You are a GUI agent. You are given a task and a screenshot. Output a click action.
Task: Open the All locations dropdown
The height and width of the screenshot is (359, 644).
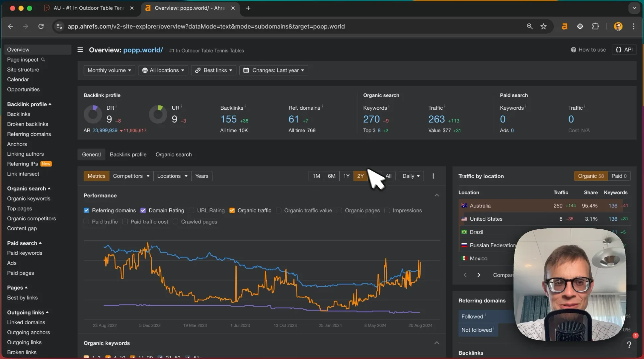(x=163, y=70)
